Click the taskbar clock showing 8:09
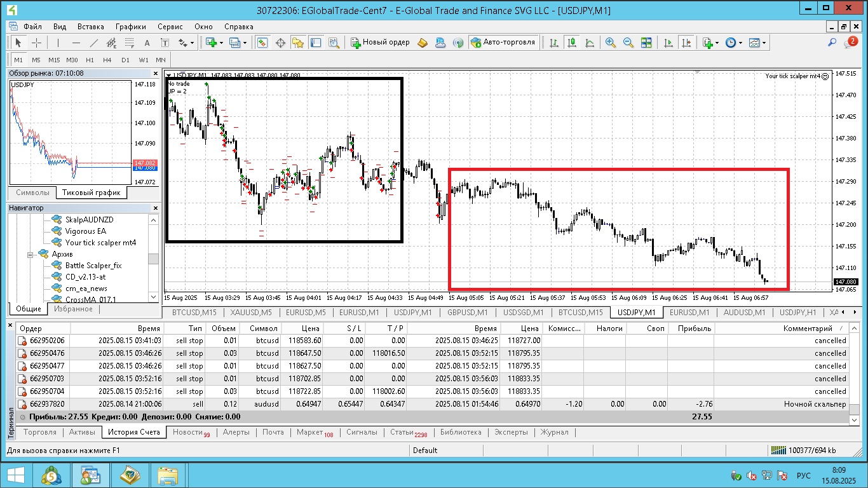The image size is (868, 488). coord(839,470)
